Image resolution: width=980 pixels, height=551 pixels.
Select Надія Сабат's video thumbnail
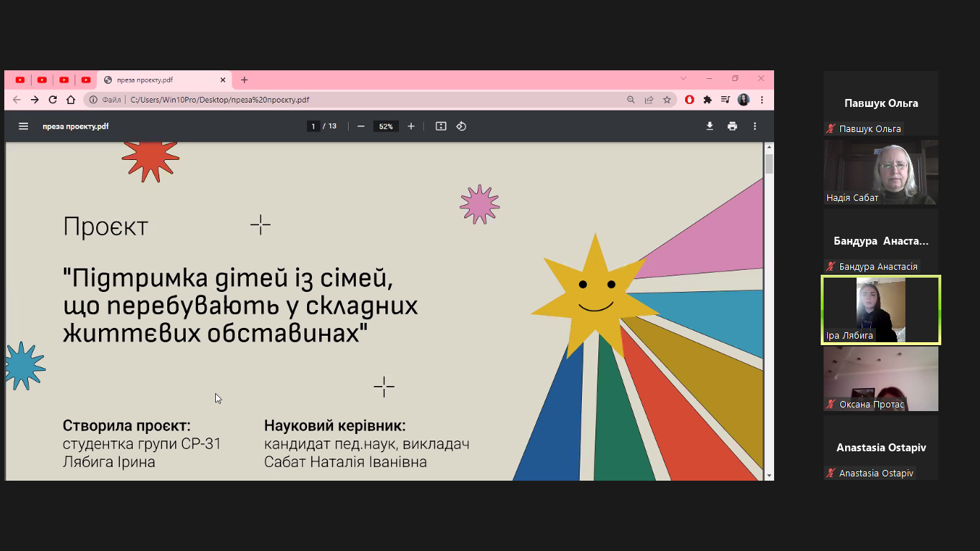pyautogui.click(x=880, y=172)
